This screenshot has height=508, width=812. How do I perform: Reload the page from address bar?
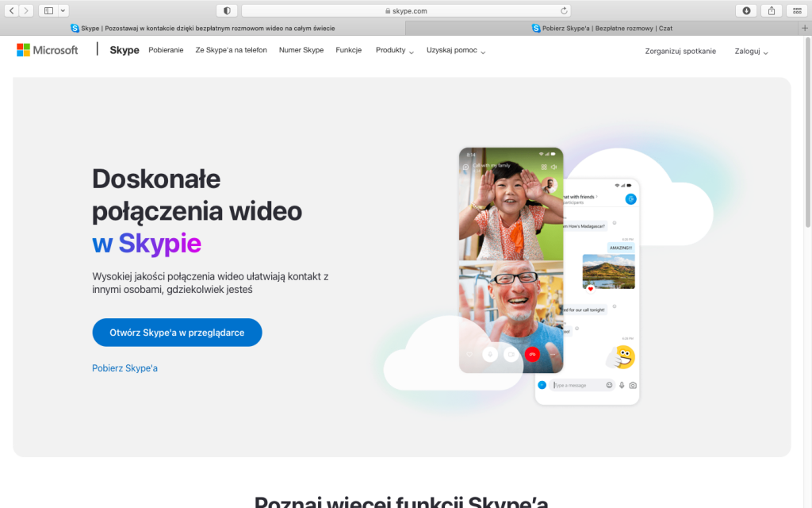[564, 10]
